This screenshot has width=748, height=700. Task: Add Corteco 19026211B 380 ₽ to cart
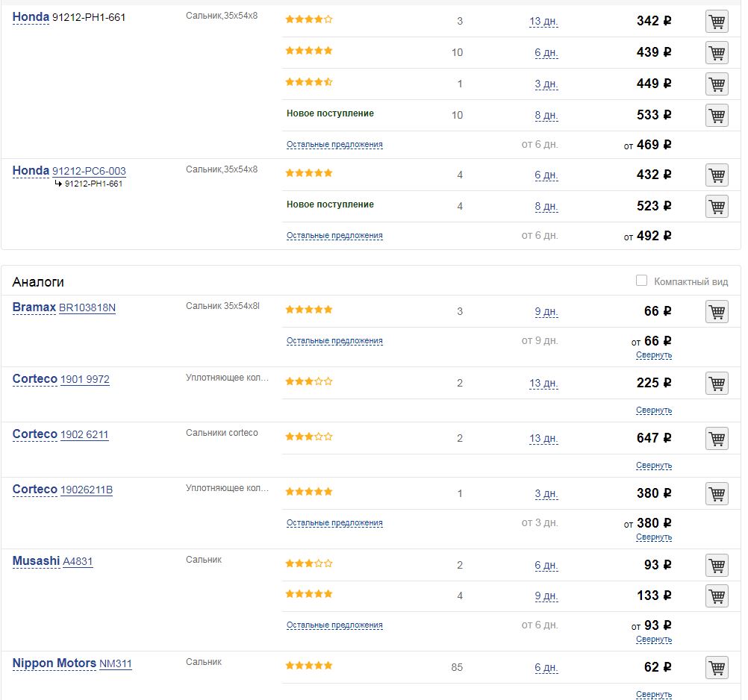(717, 494)
